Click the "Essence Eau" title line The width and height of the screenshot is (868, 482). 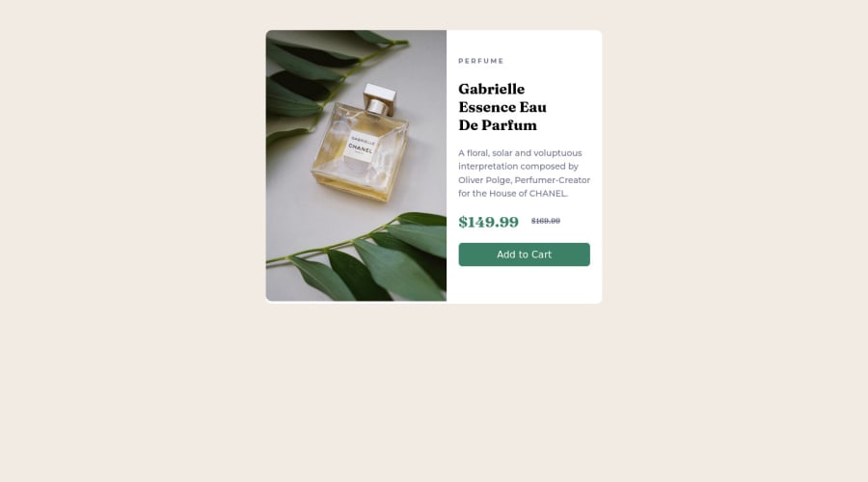pos(502,107)
